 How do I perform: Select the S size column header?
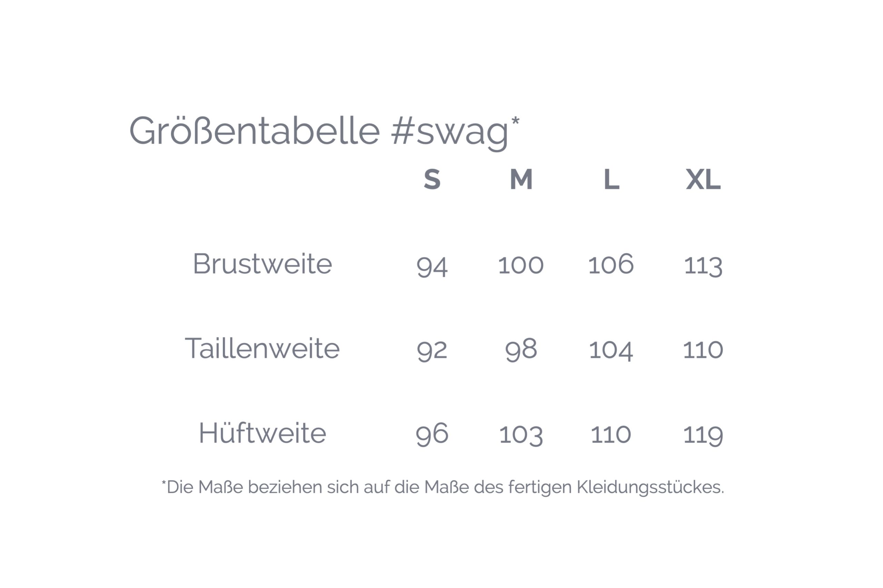[432, 179]
